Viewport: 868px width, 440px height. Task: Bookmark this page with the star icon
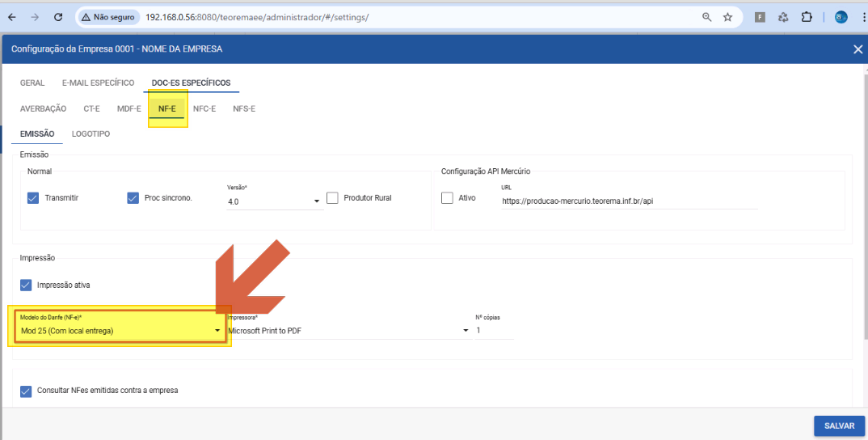pos(728,17)
